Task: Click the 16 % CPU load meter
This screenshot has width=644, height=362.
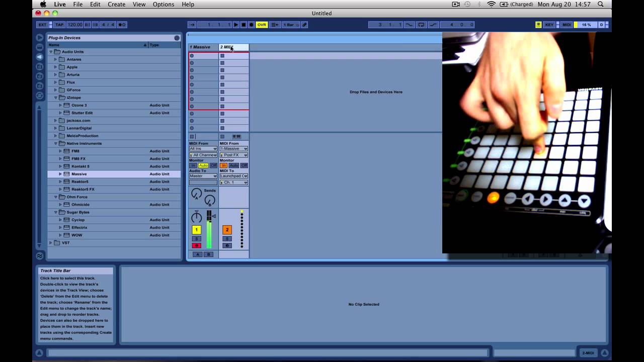Action: [586, 25]
